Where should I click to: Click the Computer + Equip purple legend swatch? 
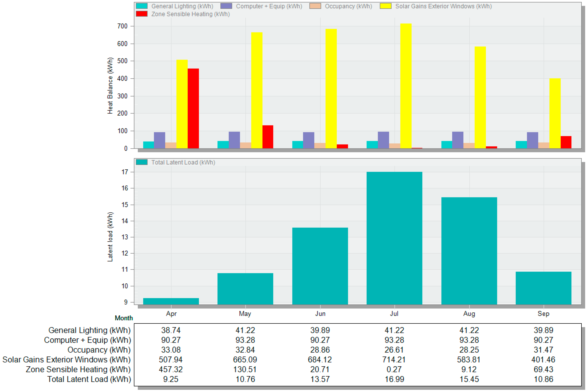(x=226, y=6)
